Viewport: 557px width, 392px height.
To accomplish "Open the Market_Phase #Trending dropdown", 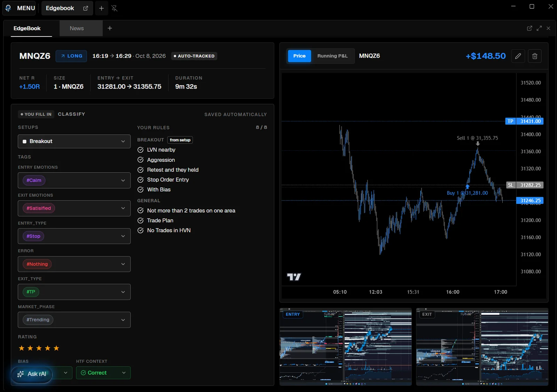I will (x=74, y=320).
